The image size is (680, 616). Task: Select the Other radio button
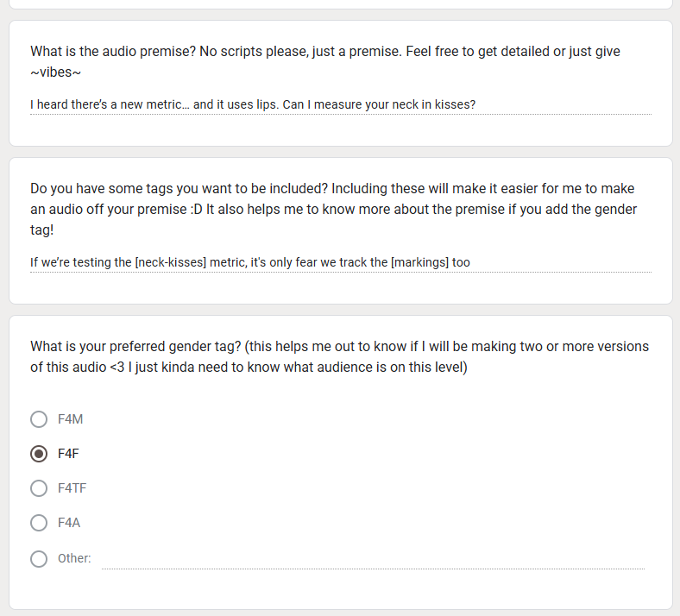pyautogui.click(x=39, y=559)
